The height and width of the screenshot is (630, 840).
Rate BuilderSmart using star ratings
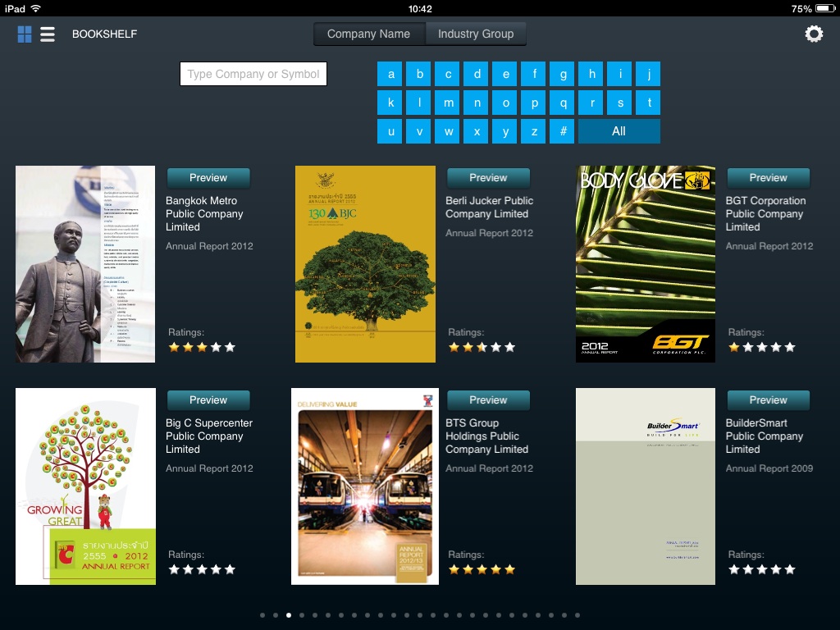click(762, 569)
